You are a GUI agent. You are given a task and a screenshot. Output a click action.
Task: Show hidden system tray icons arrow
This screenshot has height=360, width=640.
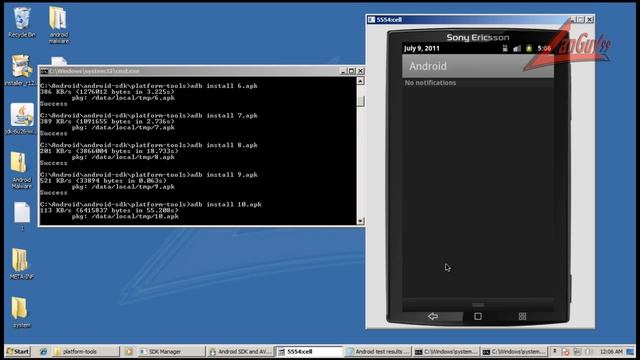click(x=555, y=351)
